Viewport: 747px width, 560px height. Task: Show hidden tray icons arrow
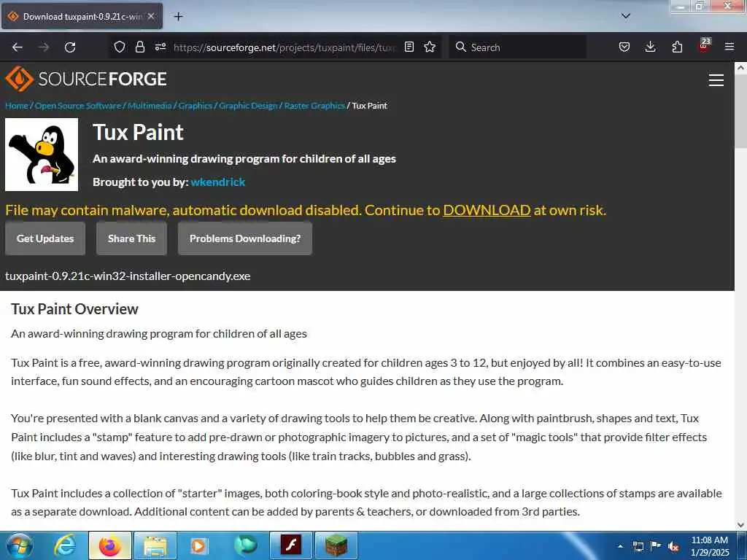pyautogui.click(x=620, y=546)
